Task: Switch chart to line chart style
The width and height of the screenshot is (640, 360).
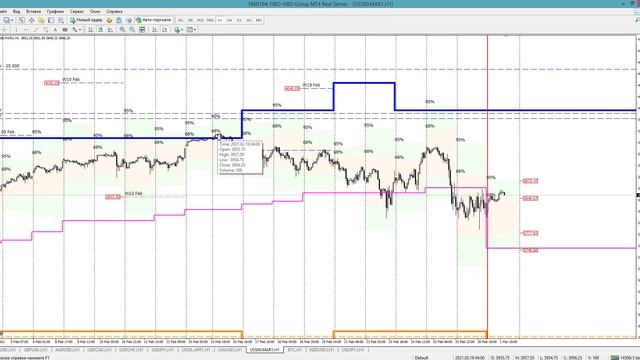Action: [x=110, y=30]
